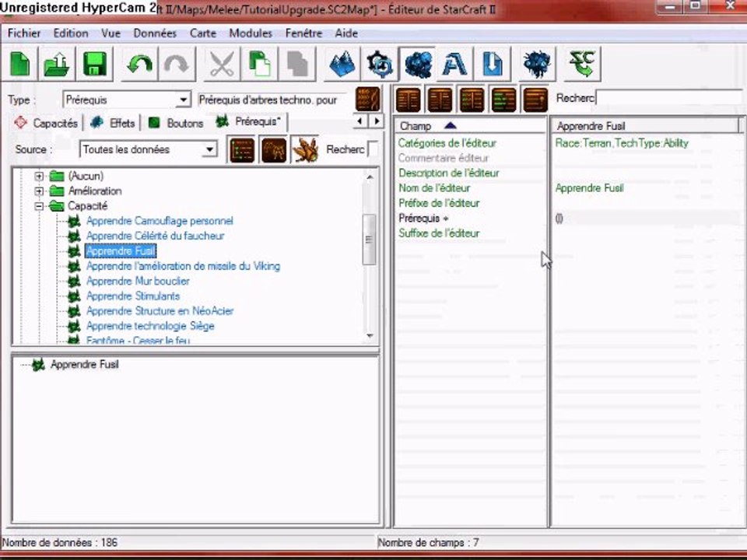Click brown icon right of description field
Viewport: 747px width, 560px height.
[368, 100]
